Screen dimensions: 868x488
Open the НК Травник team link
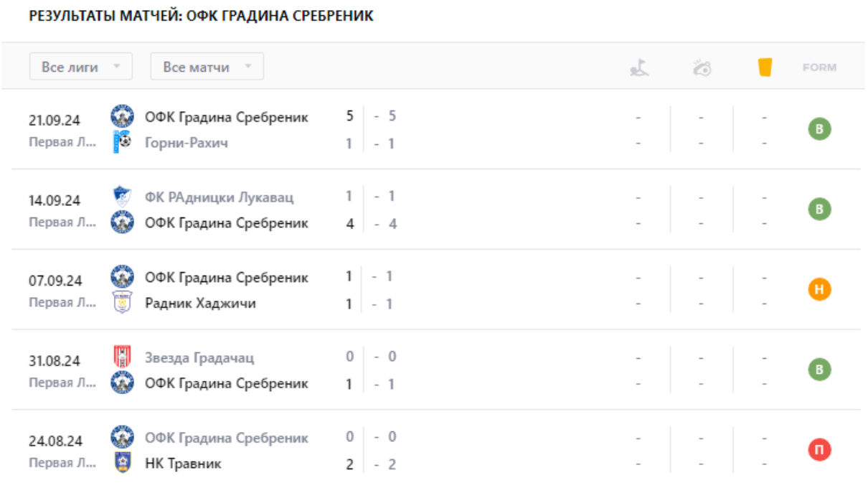point(183,464)
